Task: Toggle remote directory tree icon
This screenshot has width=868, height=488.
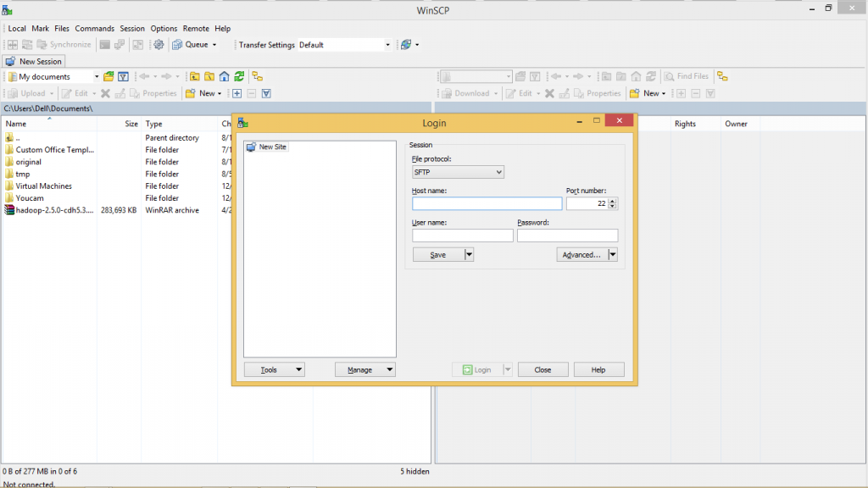Action: (x=722, y=76)
